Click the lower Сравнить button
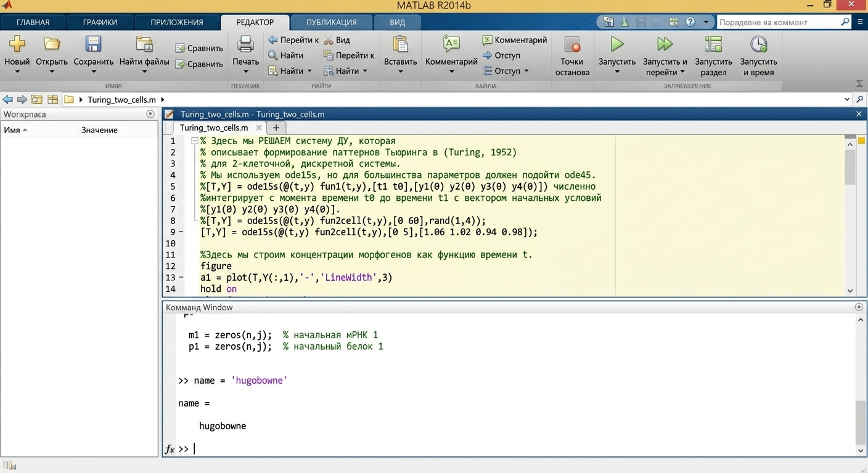Image resolution: width=868 pixels, height=473 pixels. point(199,64)
